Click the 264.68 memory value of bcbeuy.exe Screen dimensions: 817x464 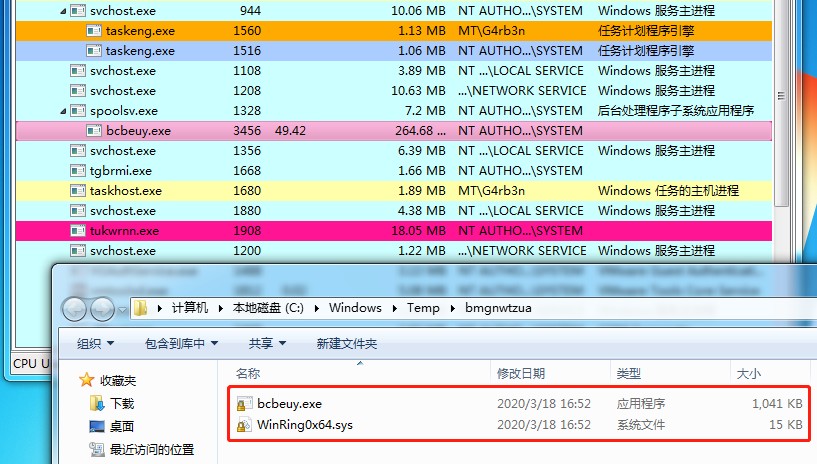(420, 131)
